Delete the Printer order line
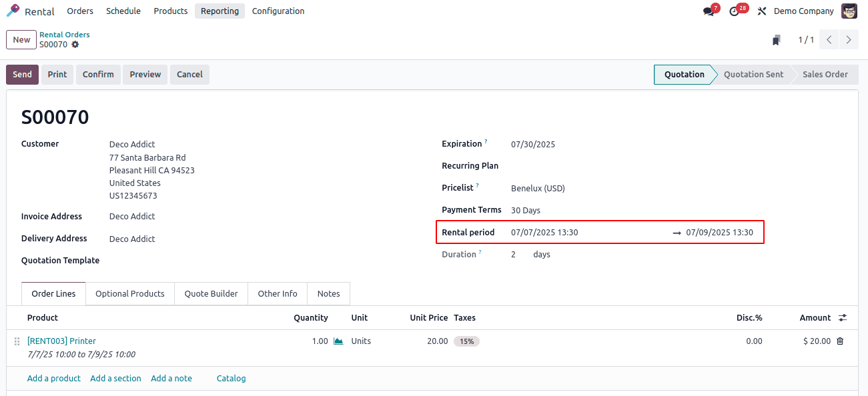This screenshot has height=396, width=868. (840, 341)
